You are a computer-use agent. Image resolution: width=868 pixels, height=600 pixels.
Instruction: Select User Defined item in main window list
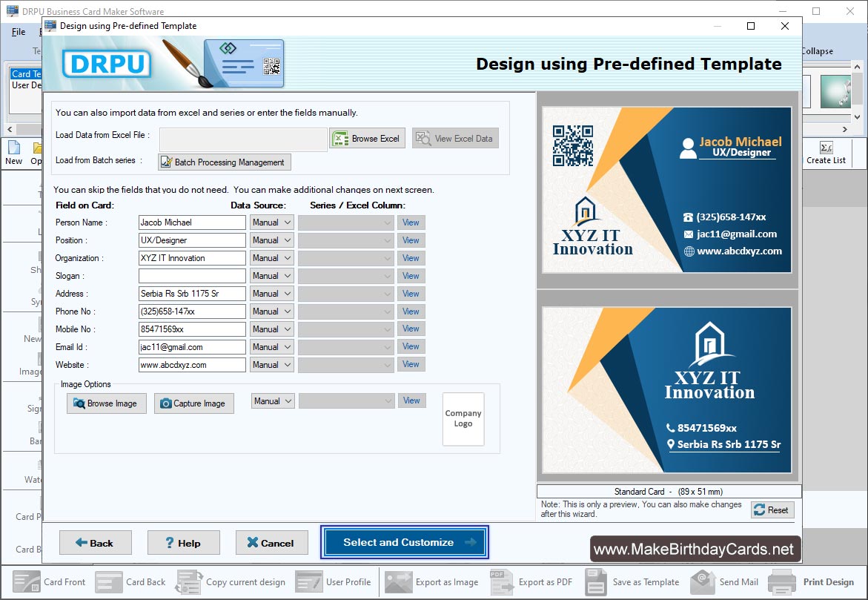tap(26, 85)
